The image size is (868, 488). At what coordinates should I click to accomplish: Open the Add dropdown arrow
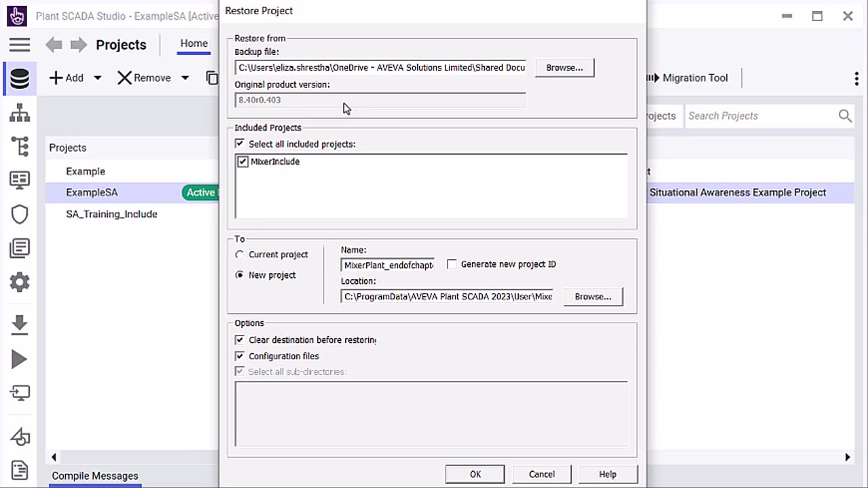(x=98, y=78)
